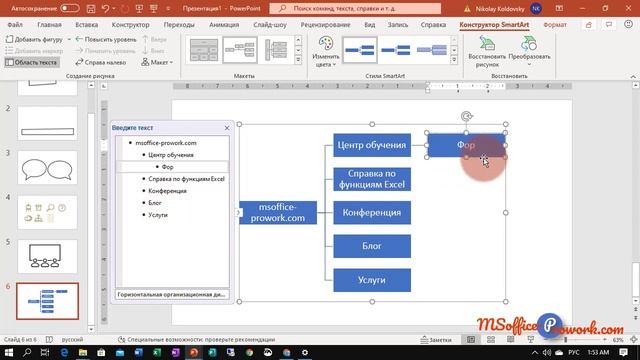Click the rotation handle above Фор shape
640x360 pixels.
[466, 116]
